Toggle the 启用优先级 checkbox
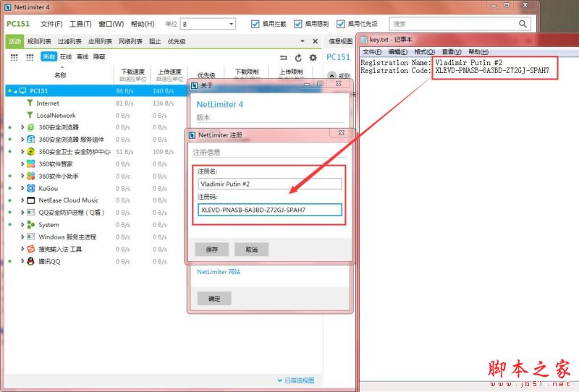Screen dimensions: 579x392 point(341,24)
